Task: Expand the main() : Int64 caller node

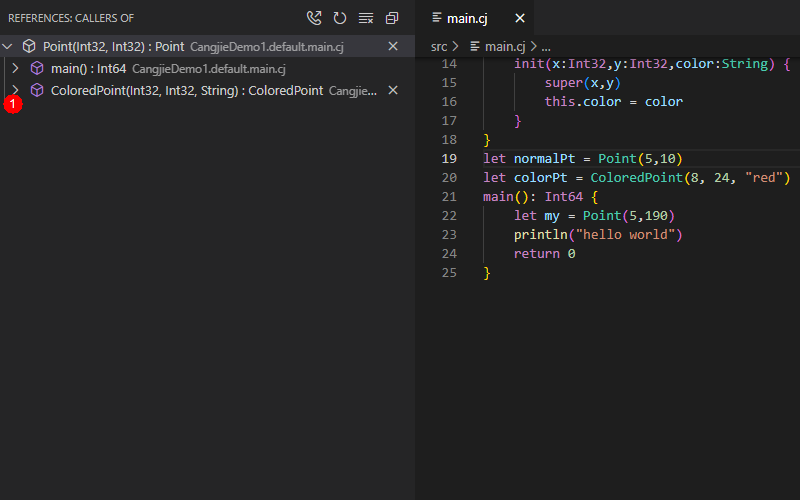Action: 15,68
